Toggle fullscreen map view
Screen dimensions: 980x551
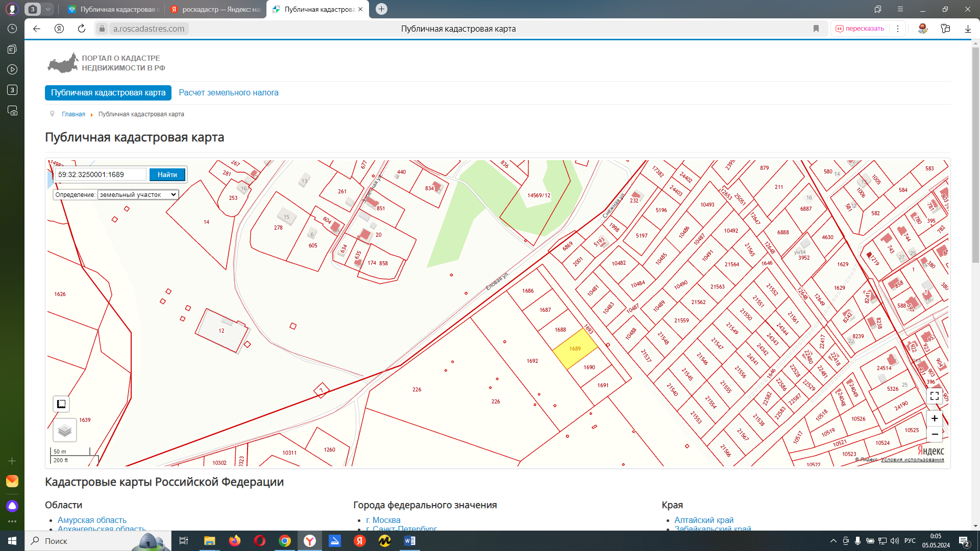[934, 396]
